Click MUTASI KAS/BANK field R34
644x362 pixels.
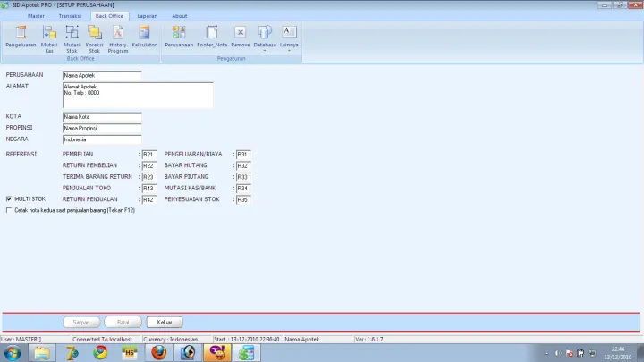point(243,189)
